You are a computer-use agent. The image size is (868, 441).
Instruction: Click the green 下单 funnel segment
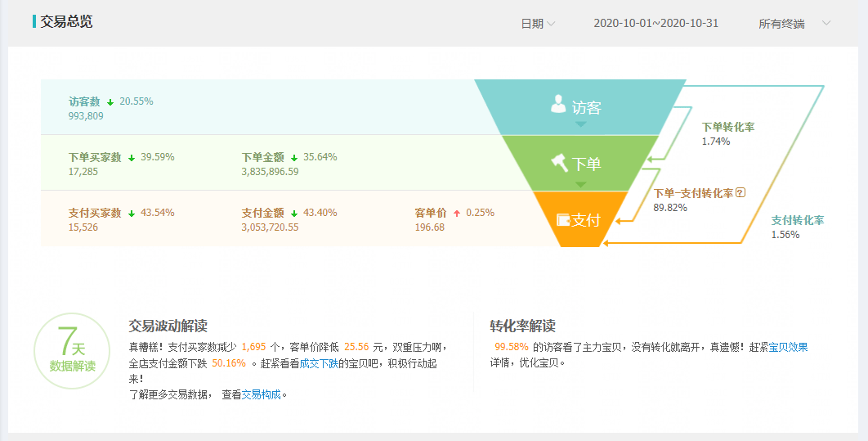click(580, 164)
